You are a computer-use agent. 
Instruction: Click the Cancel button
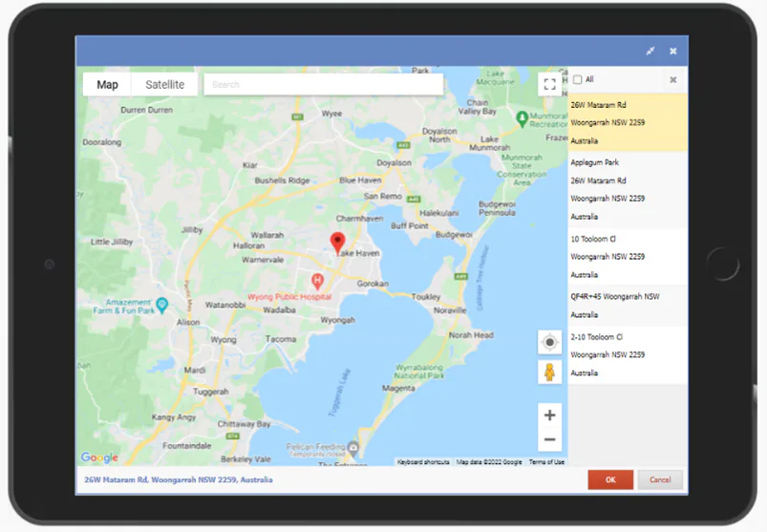pyautogui.click(x=660, y=479)
